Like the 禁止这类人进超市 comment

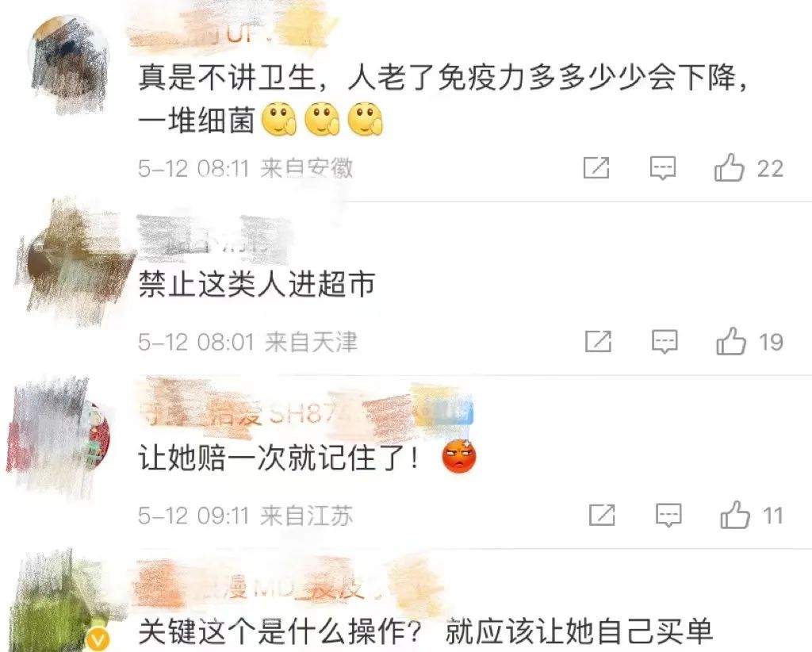[x=731, y=341]
